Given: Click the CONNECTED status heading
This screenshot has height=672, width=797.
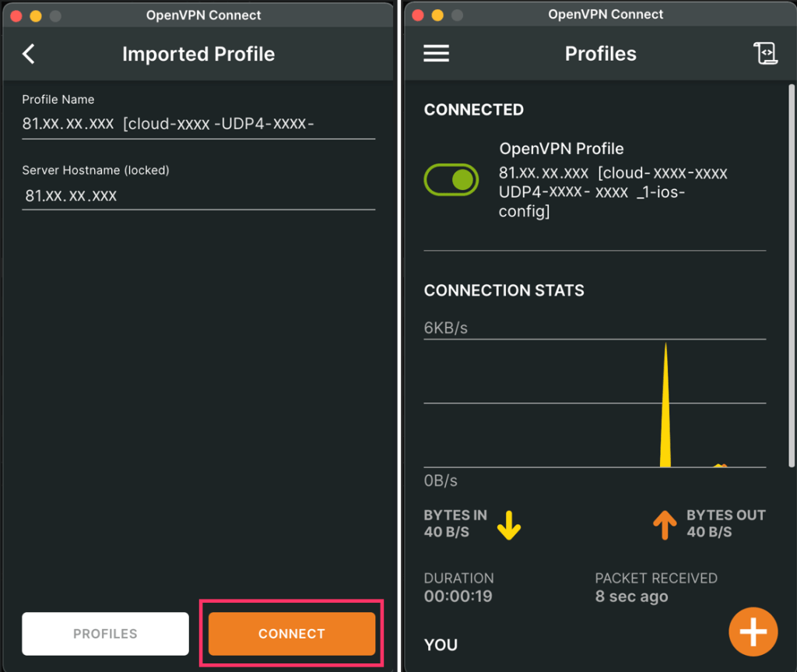Looking at the screenshot, I should 474,110.
